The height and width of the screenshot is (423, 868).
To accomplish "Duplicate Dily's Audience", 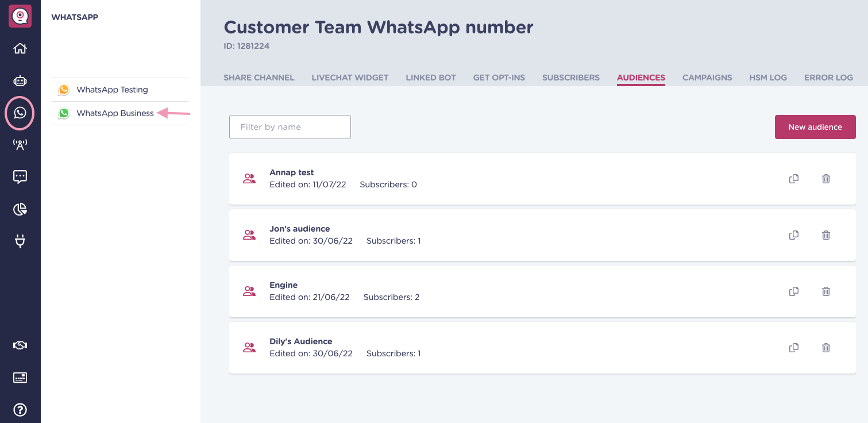I will pyautogui.click(x=794, y=348).
